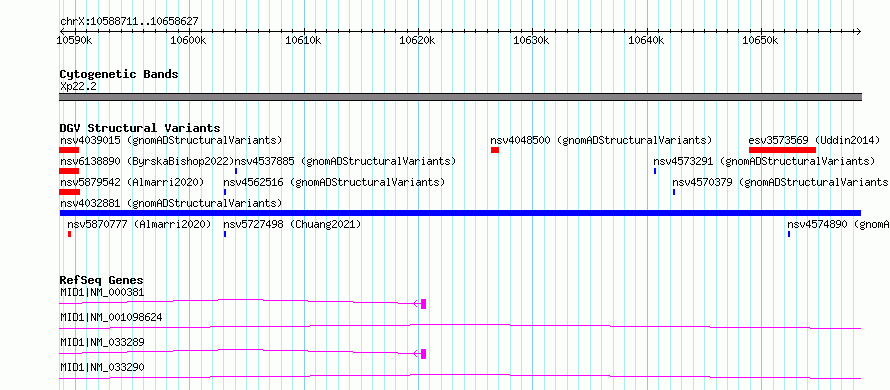The height and width of the screenshot is (390, 890).
Task: Open nsv4032881 (gnomADStructuralVariants) label
Action: [171, 203]
